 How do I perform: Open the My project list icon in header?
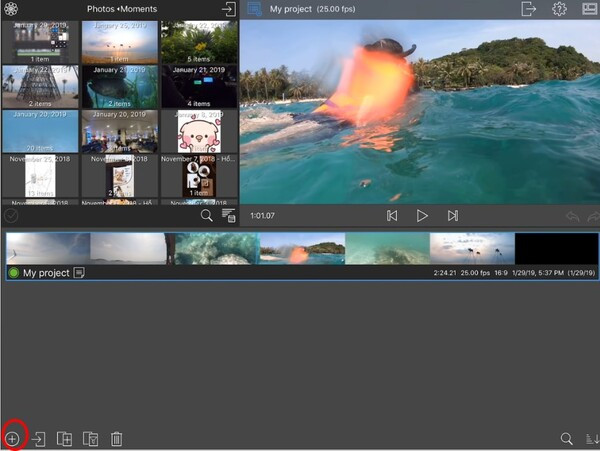pos(254,9)
